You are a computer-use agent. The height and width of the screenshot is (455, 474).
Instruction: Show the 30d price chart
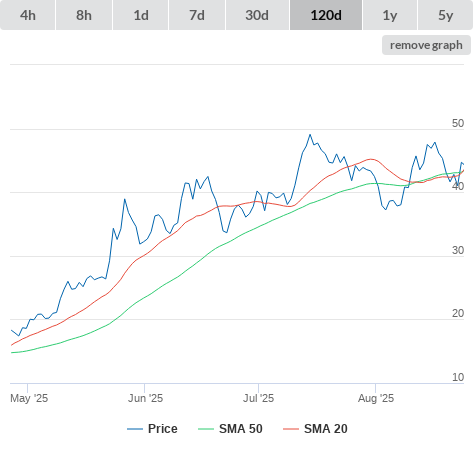coord(257,15)
